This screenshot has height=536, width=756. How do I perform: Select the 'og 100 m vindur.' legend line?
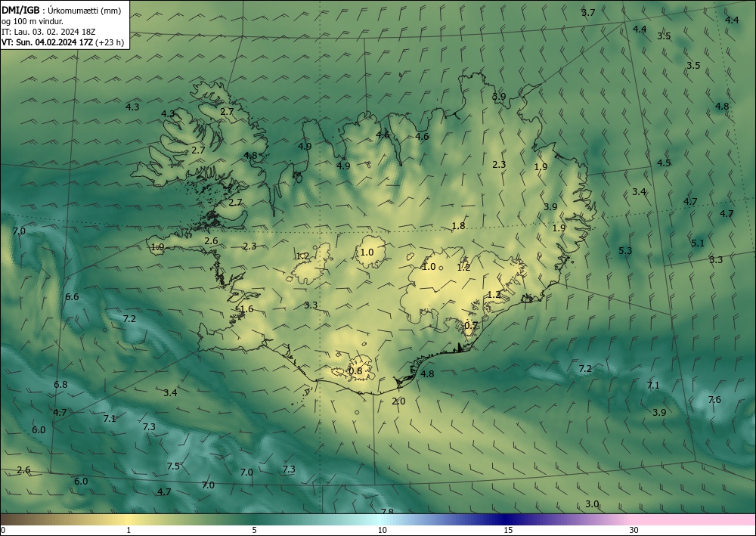(x=33, y=21)
